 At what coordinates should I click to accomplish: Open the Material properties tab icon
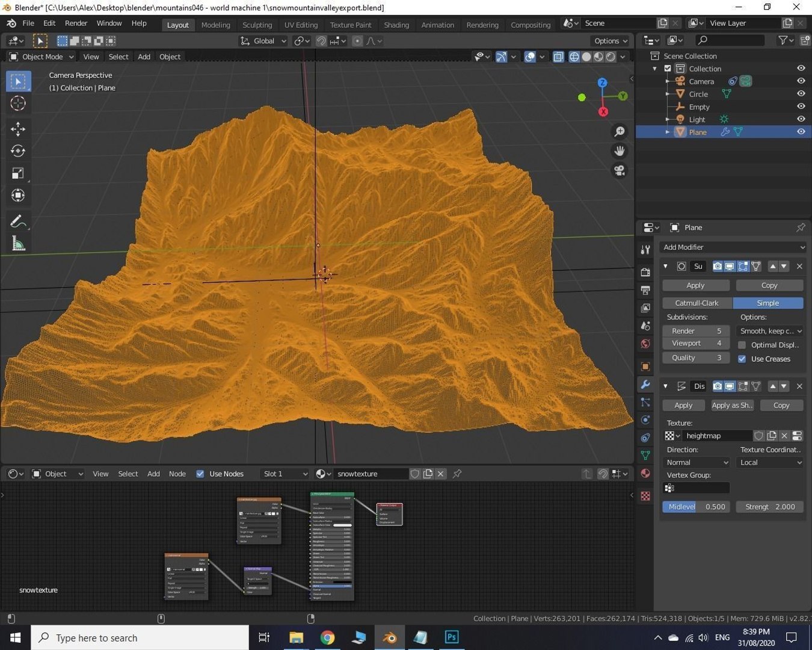click(x=645, y=473)
